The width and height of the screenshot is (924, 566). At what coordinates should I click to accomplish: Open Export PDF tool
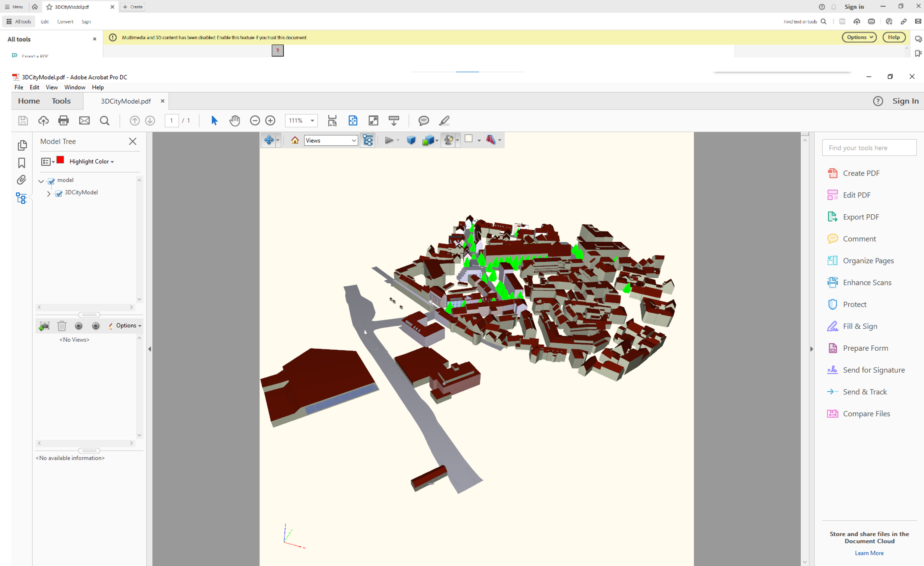point(853,217)
